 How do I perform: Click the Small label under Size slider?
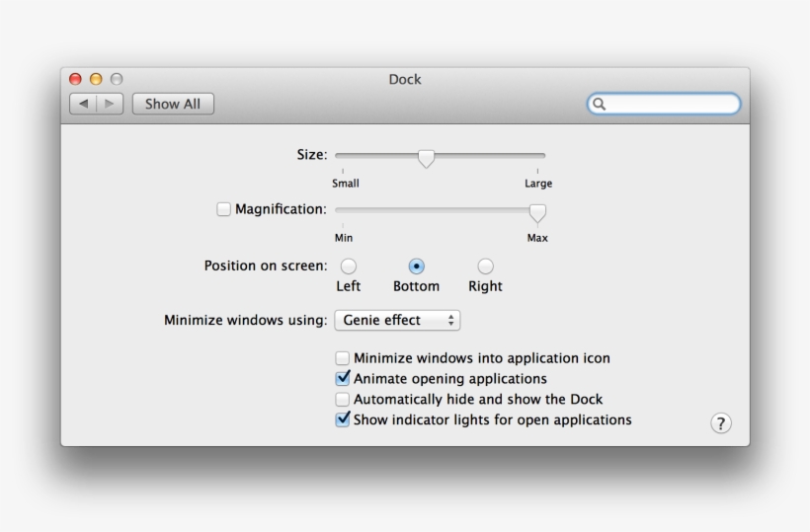coord(346,184)
